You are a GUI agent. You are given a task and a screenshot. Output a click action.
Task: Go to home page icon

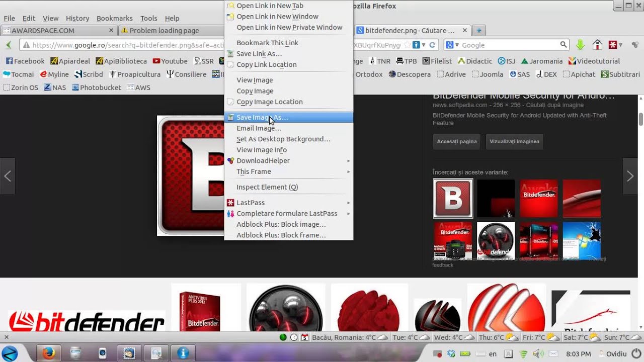point(597,45)
